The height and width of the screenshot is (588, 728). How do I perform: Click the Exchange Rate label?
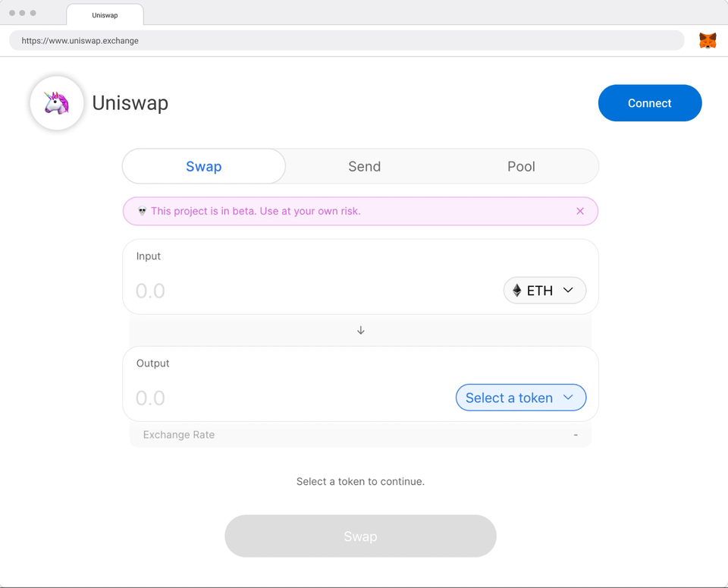[179, 435]
